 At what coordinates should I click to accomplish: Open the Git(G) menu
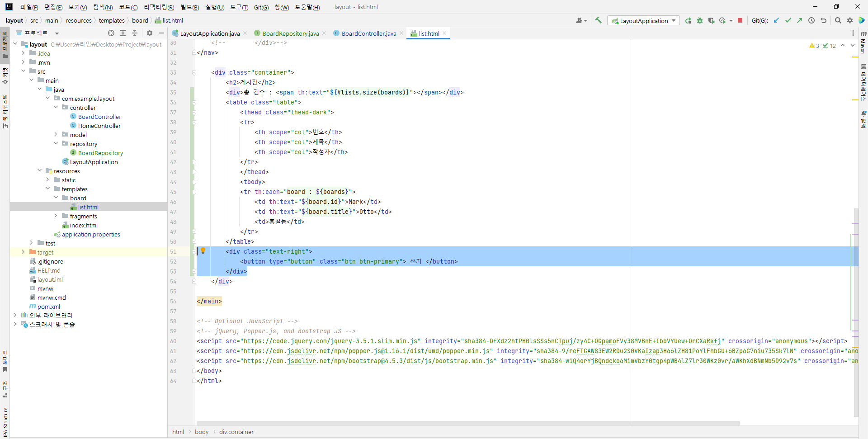[261, 7]
